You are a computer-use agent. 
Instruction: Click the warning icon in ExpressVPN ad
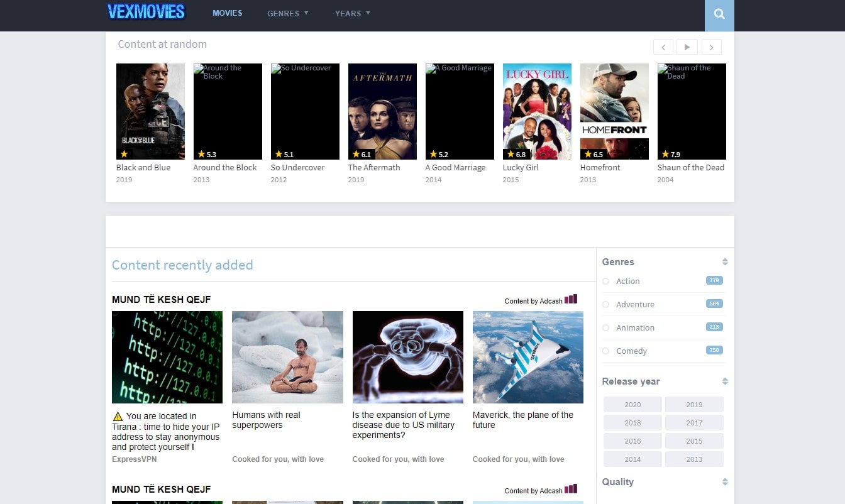coord(118,416)
